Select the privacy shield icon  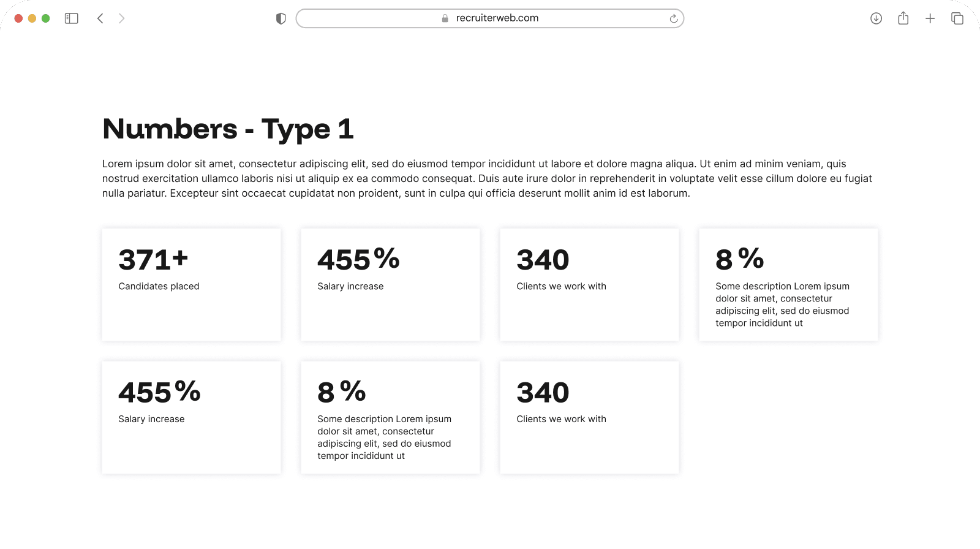coord(281,18)
